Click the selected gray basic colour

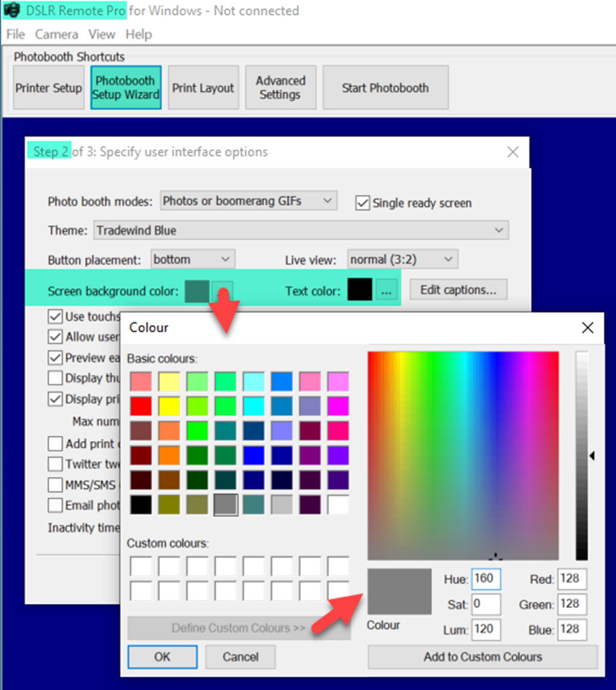pos(225,505)
